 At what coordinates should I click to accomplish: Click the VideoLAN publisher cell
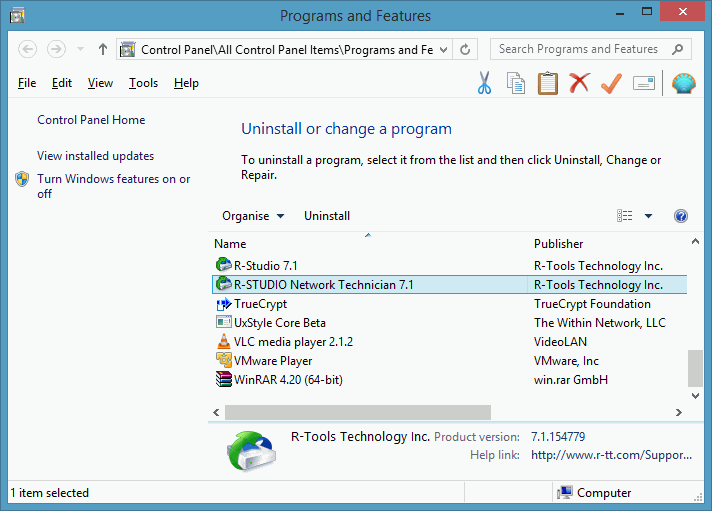tap(560, 342)
